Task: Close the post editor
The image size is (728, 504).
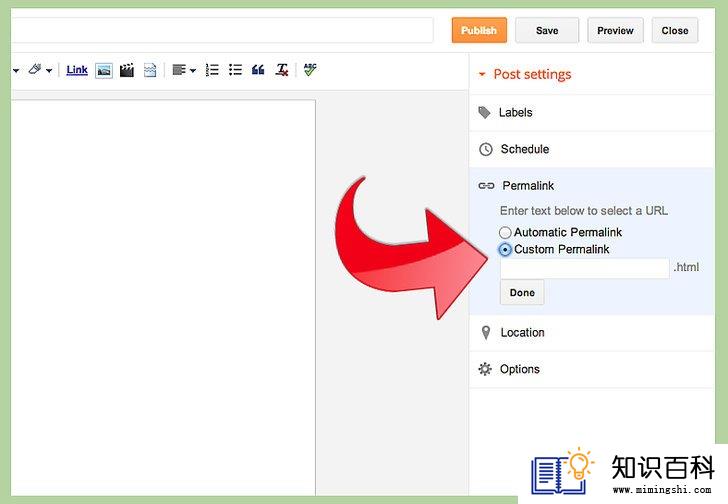Action: (675, 31)
